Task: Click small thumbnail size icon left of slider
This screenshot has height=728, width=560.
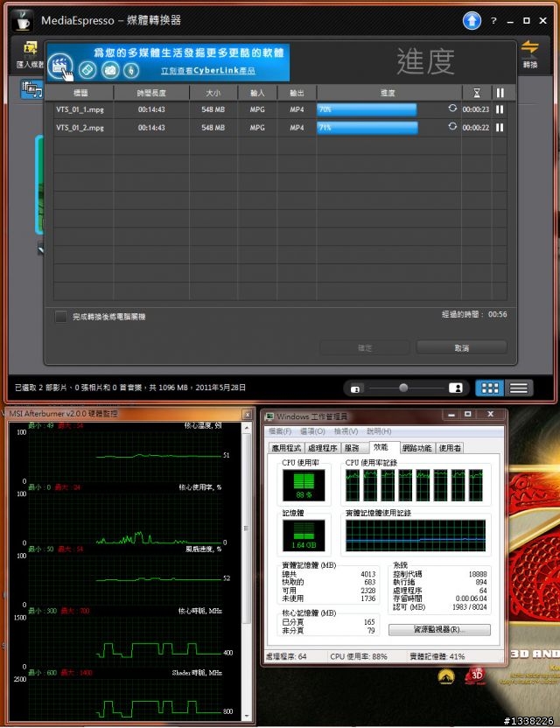Action: (x=355, y=389)
